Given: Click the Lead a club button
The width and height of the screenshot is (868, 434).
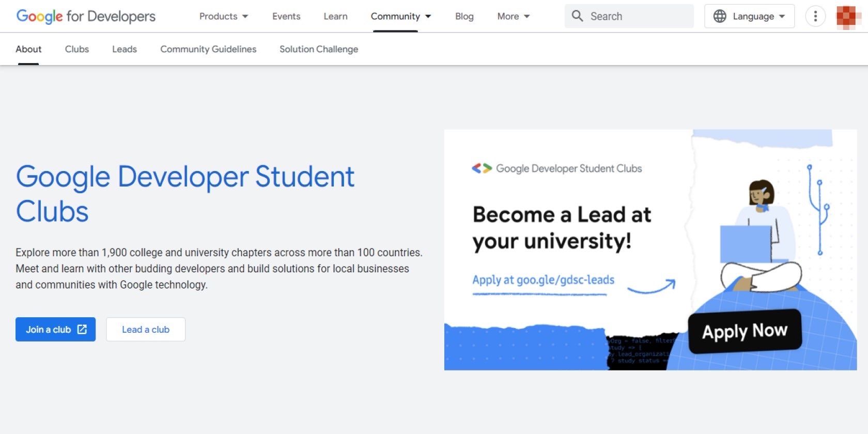Looking at the screenshot, I should click(x=146, y=329).
